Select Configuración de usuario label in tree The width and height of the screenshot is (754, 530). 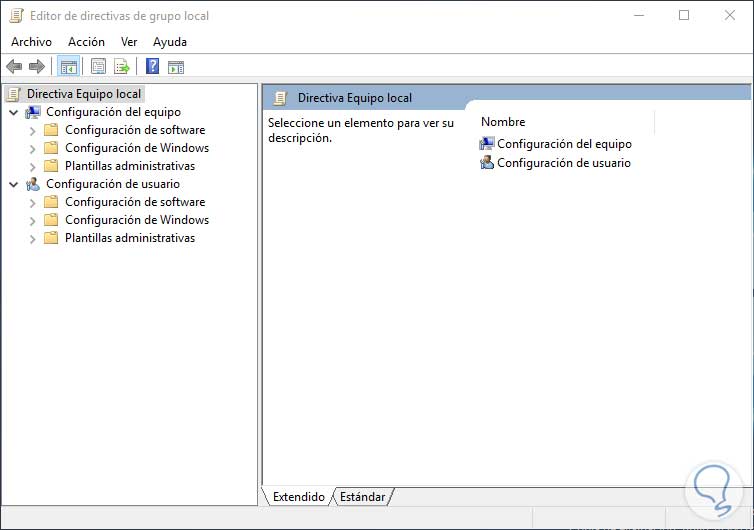click(113, 184)
